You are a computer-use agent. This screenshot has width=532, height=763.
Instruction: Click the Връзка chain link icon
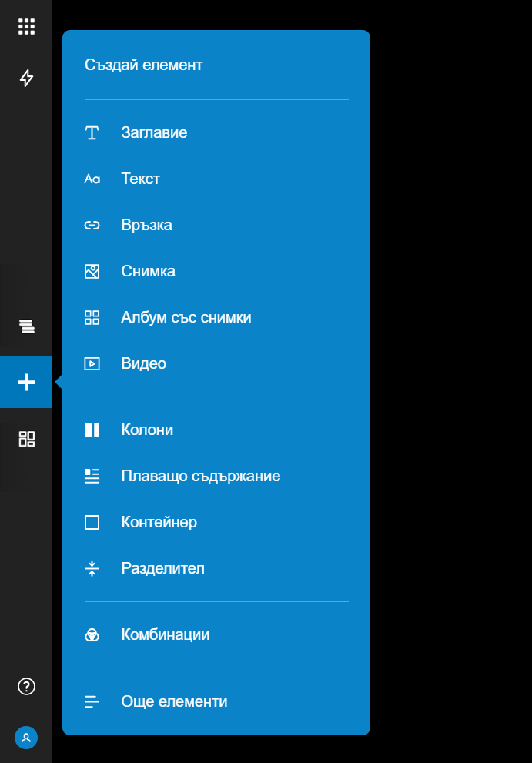coord(92,225)
